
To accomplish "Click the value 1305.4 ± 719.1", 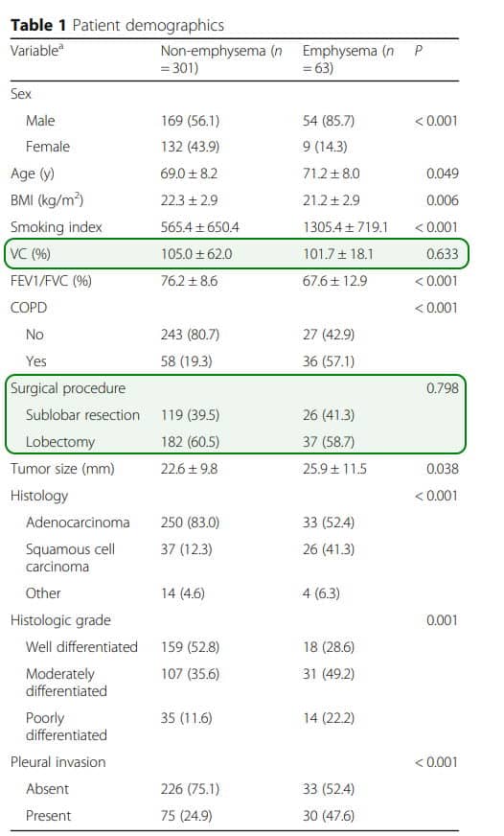I will 345,227.
